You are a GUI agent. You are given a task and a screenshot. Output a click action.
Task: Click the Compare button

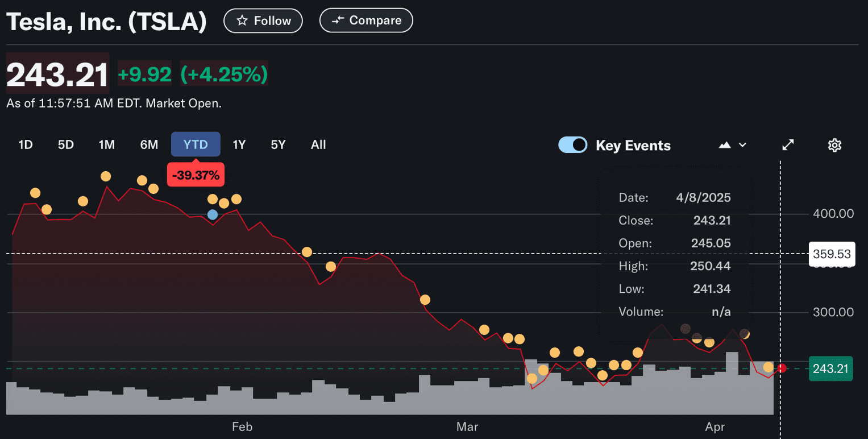point(366,21)
